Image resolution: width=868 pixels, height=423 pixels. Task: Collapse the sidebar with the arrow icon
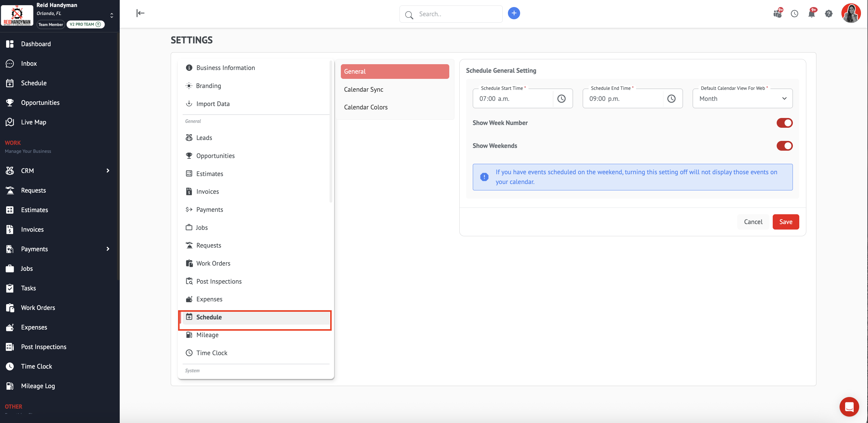click(140, 13)
